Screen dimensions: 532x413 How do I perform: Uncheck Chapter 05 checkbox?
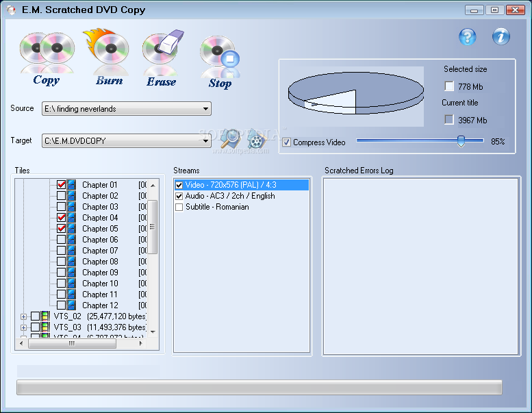click(62, 228)
